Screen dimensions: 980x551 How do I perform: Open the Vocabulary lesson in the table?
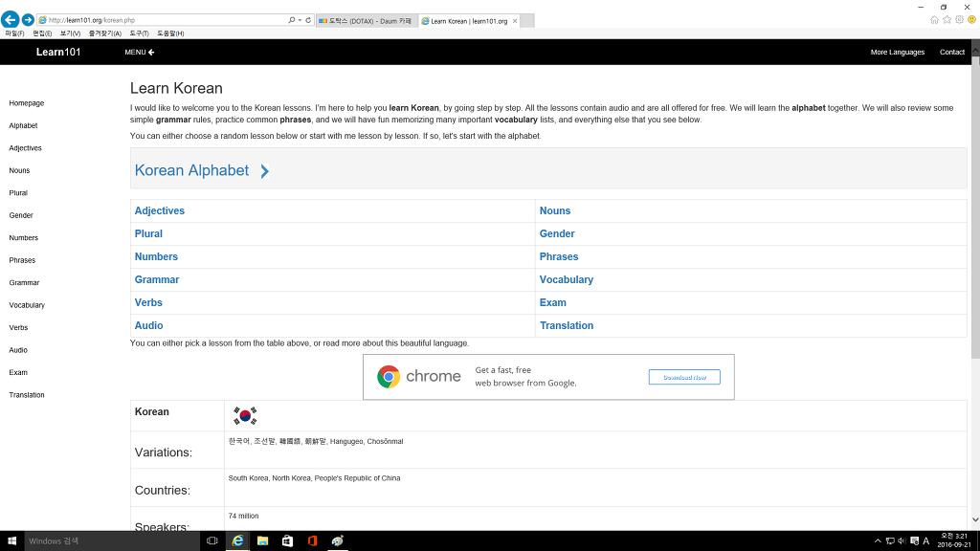(x=567, y=280)
